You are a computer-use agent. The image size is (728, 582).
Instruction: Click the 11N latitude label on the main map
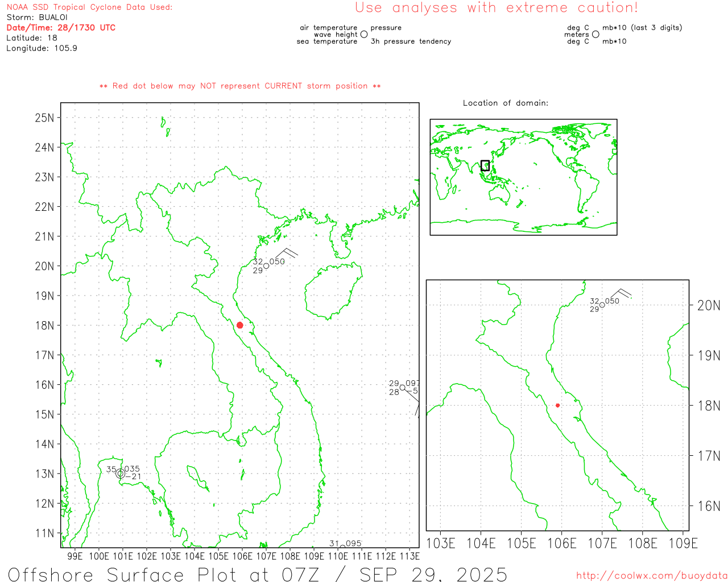(x=44, y=533)
